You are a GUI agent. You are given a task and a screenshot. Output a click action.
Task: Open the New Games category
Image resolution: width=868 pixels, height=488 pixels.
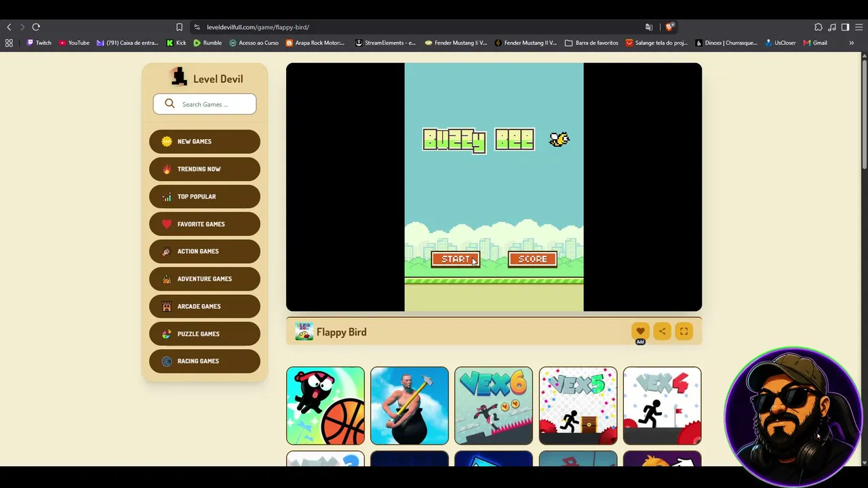[x=205, y=142]
